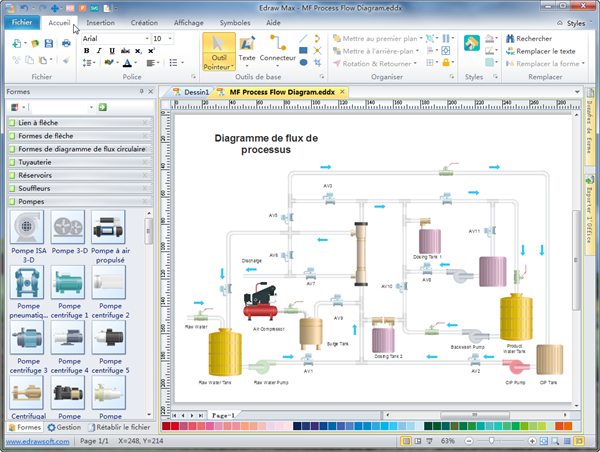Click the Page-1 sheet tab

coord(223,414)
